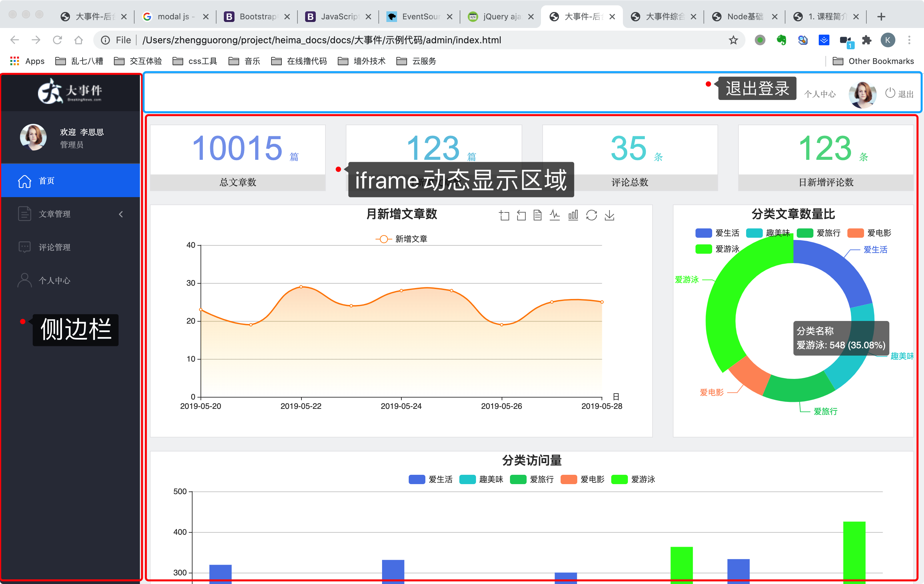This screenshot has height=584, width=924.
Task: Click the area zoom icon in chart toolbox
Action: tap(504, 215)
